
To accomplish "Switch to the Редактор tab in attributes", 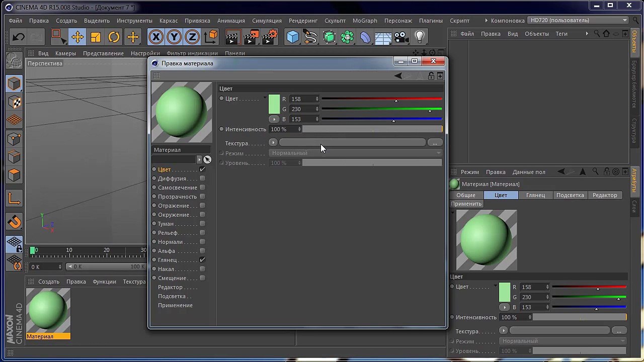I will 605,195.
